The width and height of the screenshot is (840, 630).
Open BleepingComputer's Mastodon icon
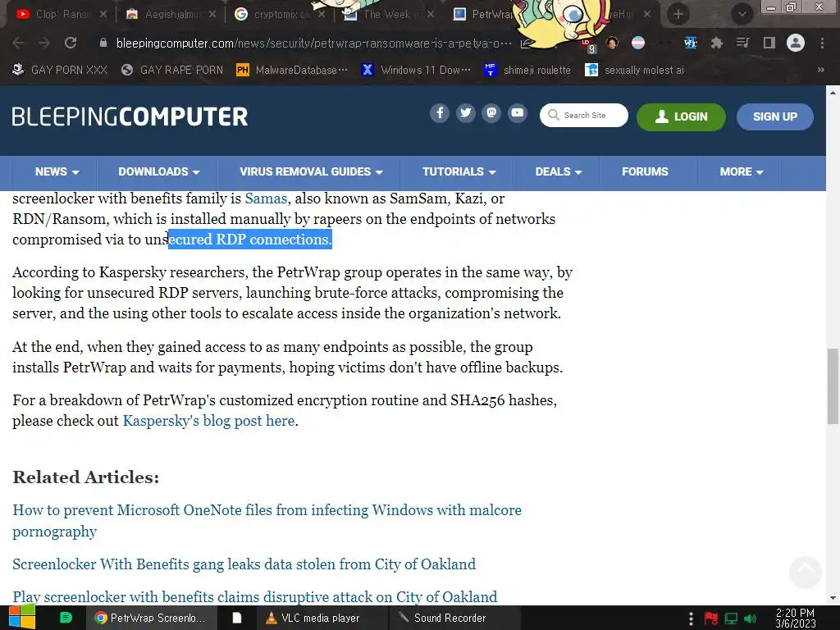(491, 113)
